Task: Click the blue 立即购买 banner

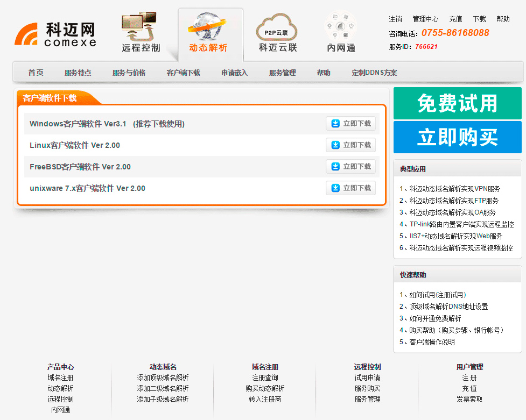Action: 458,137
